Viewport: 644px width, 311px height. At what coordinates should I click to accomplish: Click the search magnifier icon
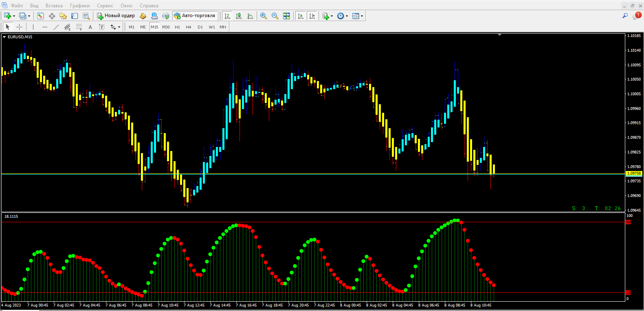click(625, 16)
